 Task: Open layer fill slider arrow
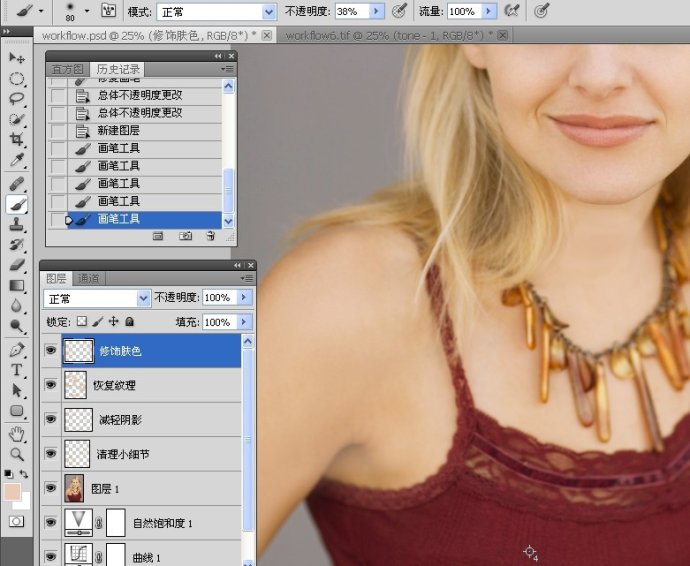tap(244, 322)
